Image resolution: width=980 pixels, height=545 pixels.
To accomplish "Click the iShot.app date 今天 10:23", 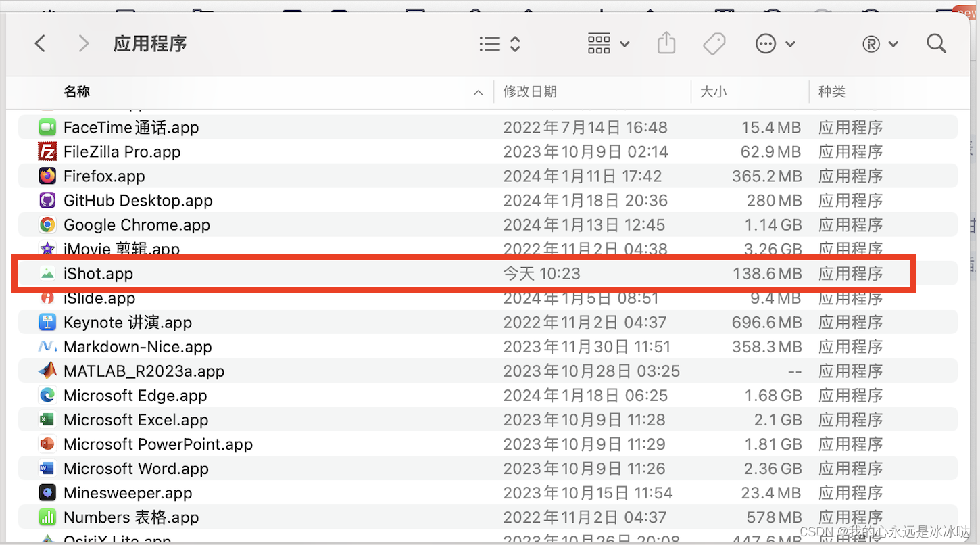I will tap(541, 273).
